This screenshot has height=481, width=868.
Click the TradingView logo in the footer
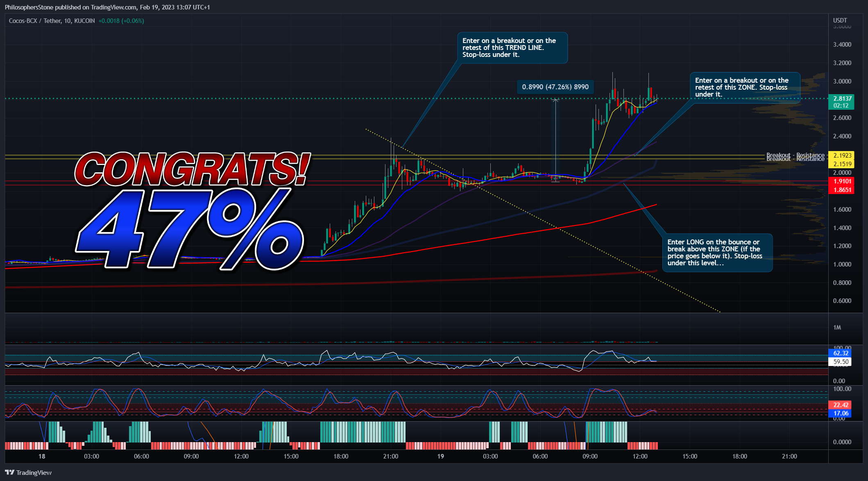point(28,472)
